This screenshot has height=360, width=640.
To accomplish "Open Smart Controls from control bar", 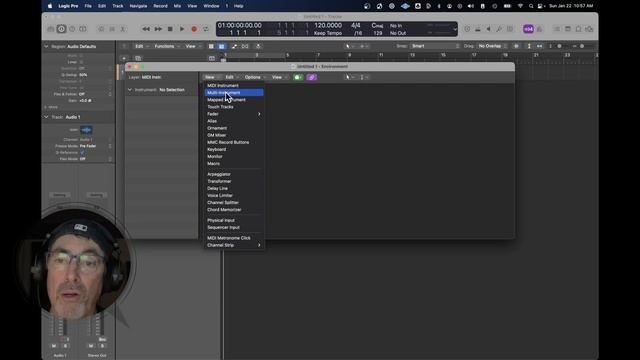I will [x=101, y=29].
